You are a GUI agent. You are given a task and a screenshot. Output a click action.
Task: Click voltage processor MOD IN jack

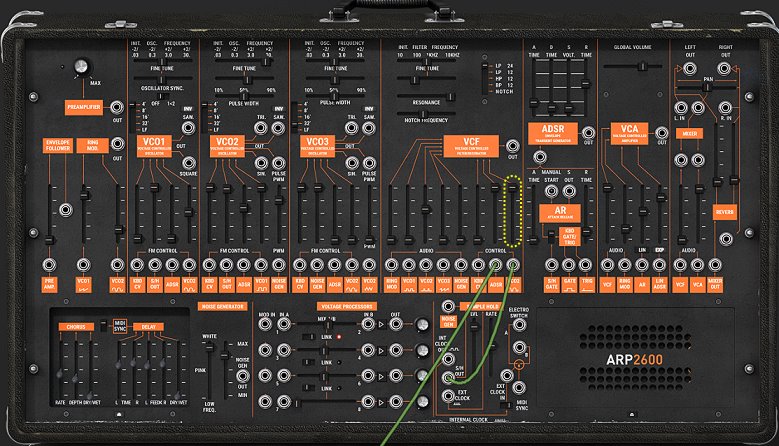(265, 324)
